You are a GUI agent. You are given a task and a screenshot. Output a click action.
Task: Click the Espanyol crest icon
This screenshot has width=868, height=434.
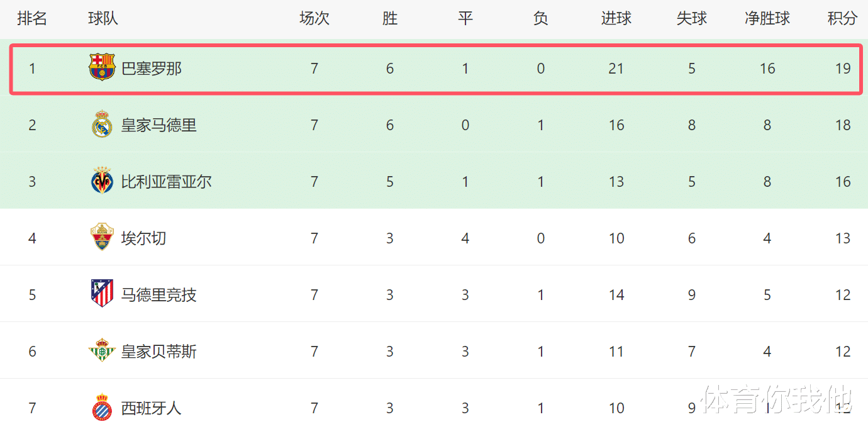(x=102, y=407)
